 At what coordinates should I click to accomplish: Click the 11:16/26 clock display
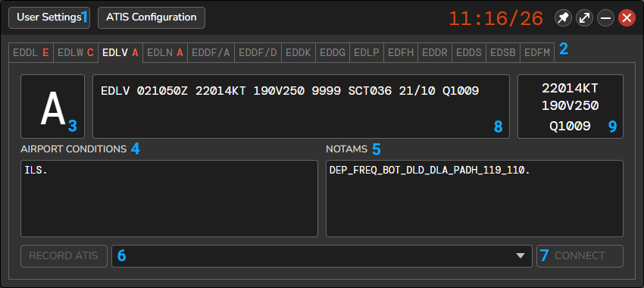[496, 19]
